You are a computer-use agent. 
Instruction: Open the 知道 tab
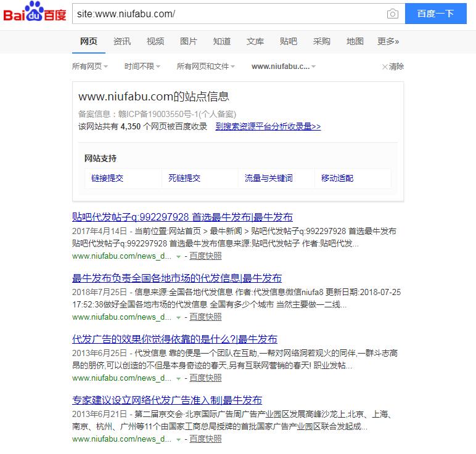click(222, 41)
